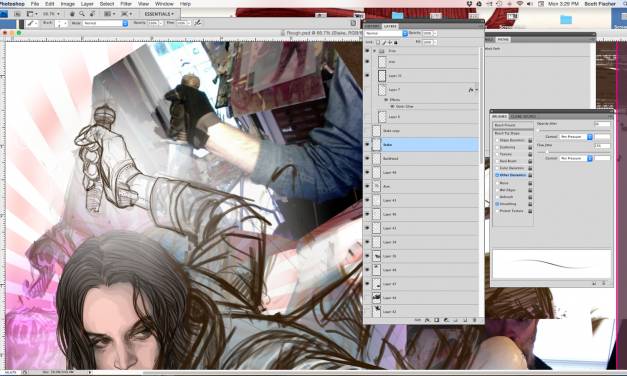
Task: Open the Arrange Documents icon menu
Action: [109, 14]
